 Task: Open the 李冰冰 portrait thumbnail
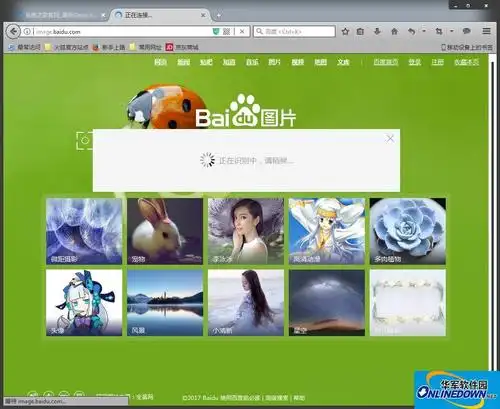246,231
